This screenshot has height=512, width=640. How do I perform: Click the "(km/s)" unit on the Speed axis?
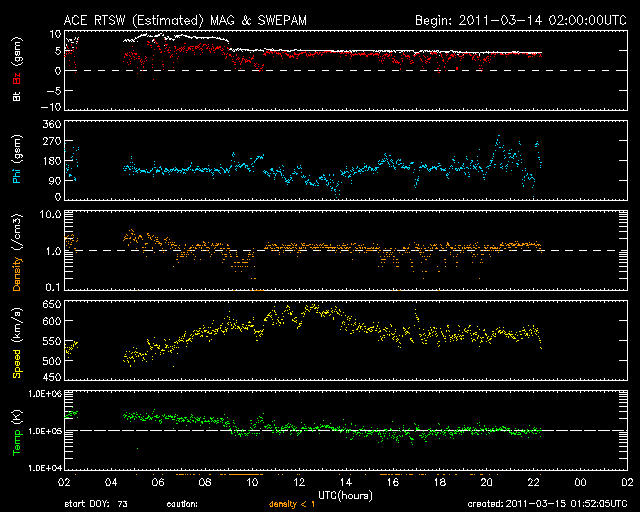coord(17,326)
